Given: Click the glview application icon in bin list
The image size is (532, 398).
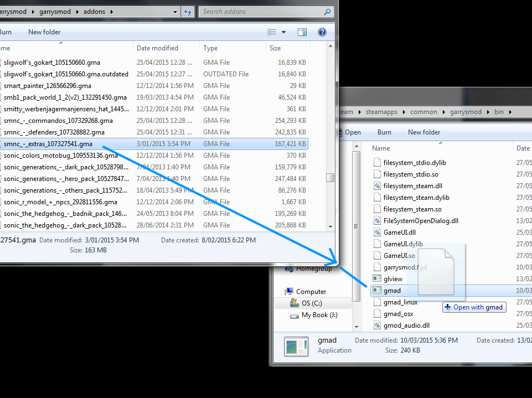Looking at the screenshot, I should (377, 279).
